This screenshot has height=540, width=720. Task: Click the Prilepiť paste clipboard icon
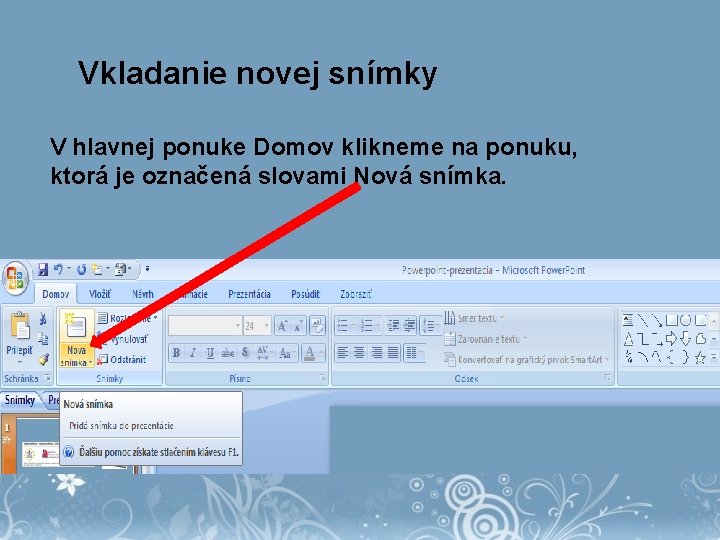(20, 326)
